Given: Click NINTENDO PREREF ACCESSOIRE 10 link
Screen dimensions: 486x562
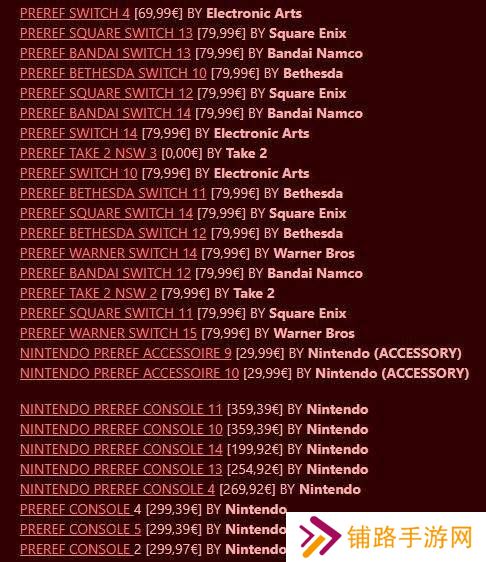Looking at the screenshot, I should (129, 373).
